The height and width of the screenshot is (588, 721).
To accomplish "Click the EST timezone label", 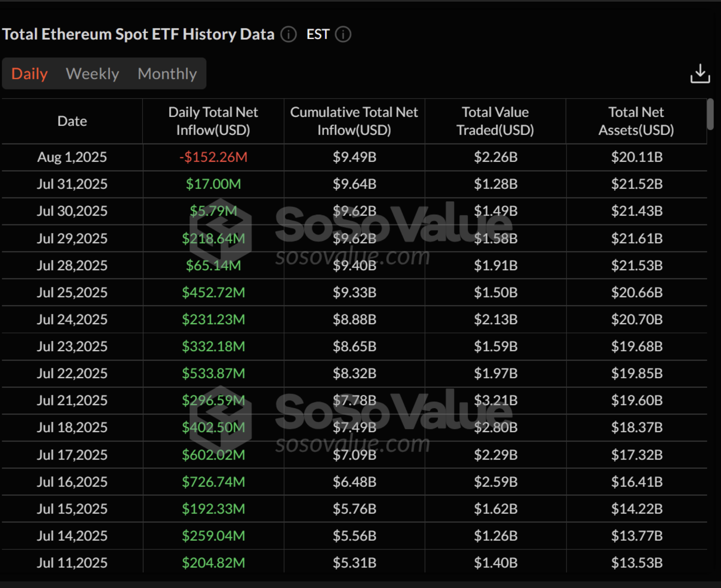I will 318,34.
